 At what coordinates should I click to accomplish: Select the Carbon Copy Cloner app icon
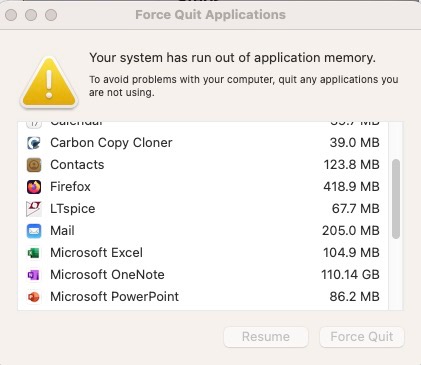pyautogui.click(x=34, y=143)
